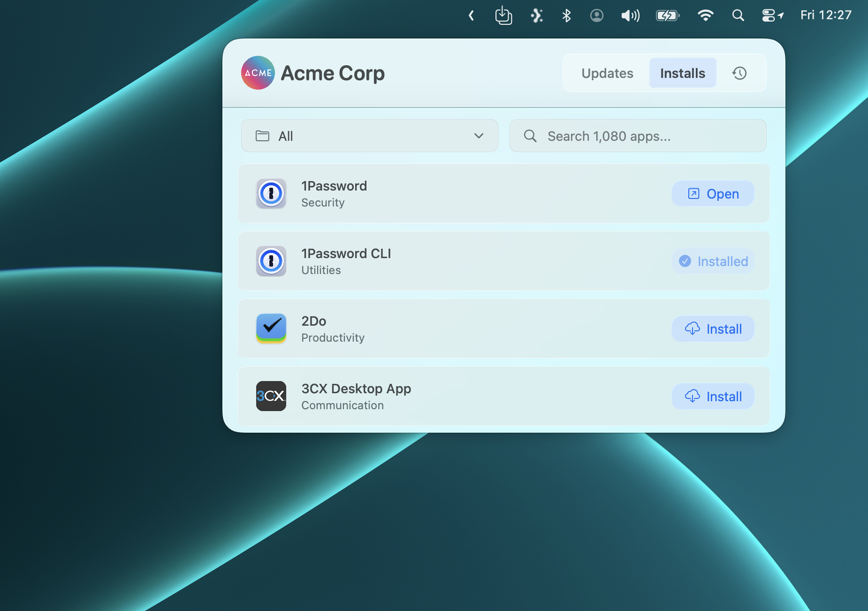The width and height of the screenshot is (868, 611).
Task: Click the battery charging status icon
Action: 668,15
